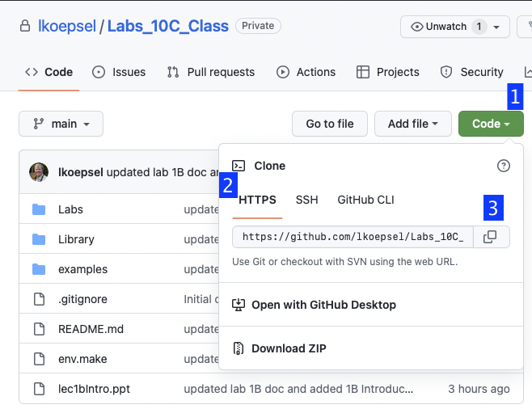Go to the Actions tab
The image size is (532, 409).
point(306,72)
